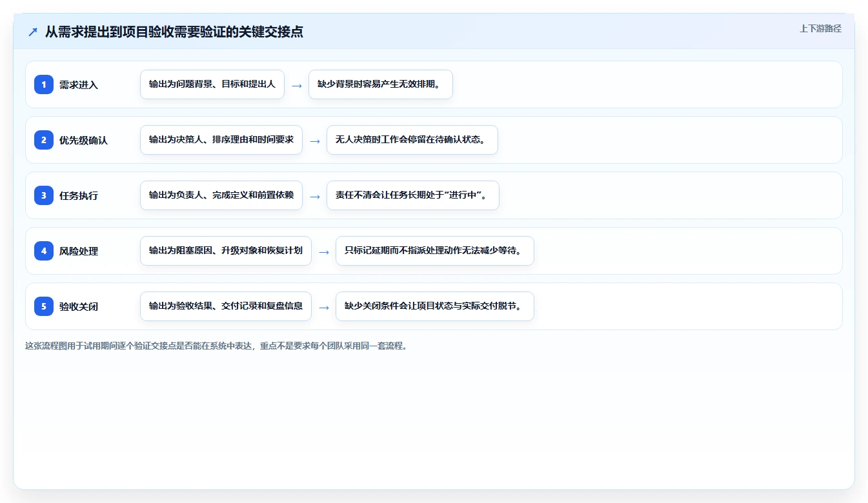Open the 无人决策时工作会停留在待确认状态 box
Image resolution: width=868 pixels, height=503 pixels.
click(x=412, y=140)
